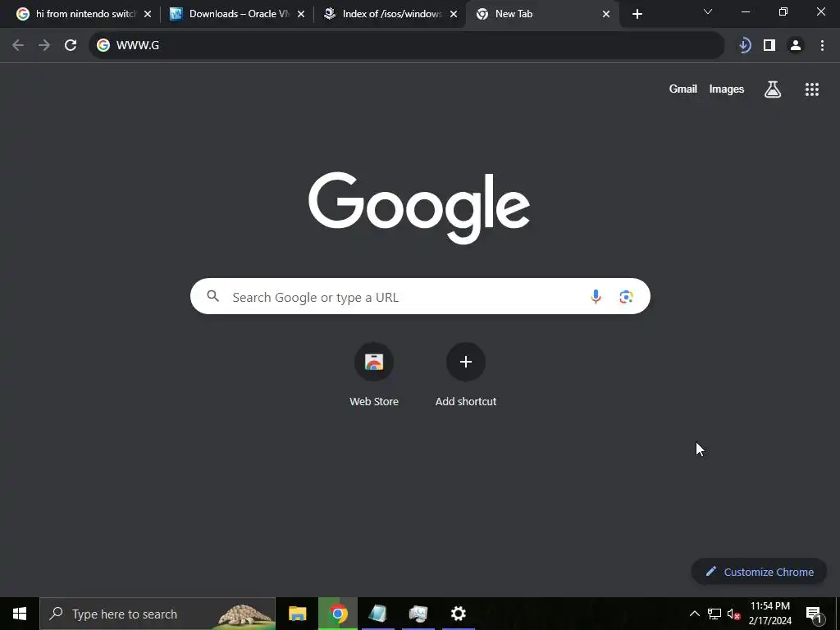Viewport: 840px width, 630px height.
Task: Open the notification center icon
Action: [814, 614]
